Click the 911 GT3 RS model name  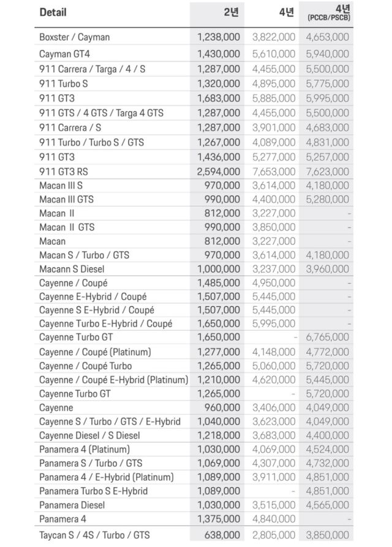[x=67, y=172]
